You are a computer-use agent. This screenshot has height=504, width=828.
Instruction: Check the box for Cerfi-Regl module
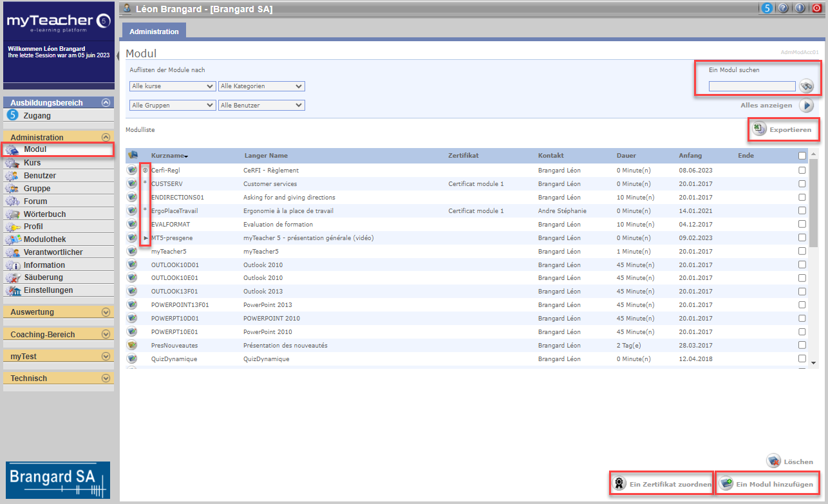(x=802, y=171)
